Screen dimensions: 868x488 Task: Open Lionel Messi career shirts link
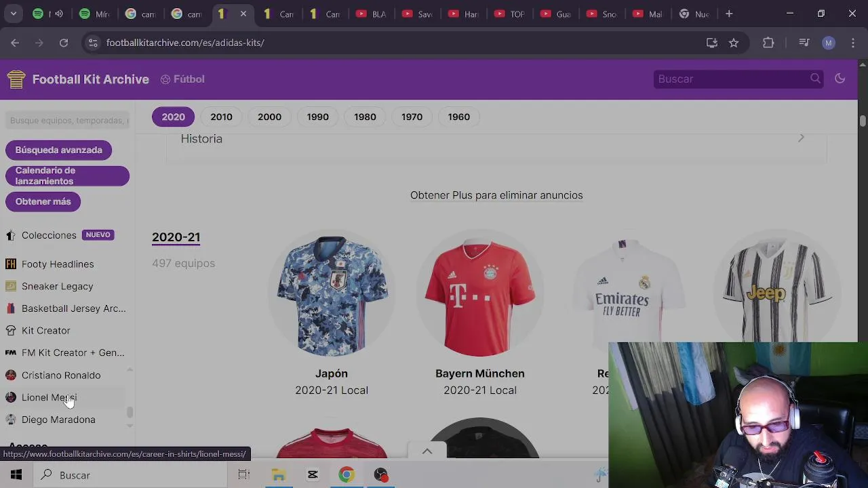(x=49, y=397)
